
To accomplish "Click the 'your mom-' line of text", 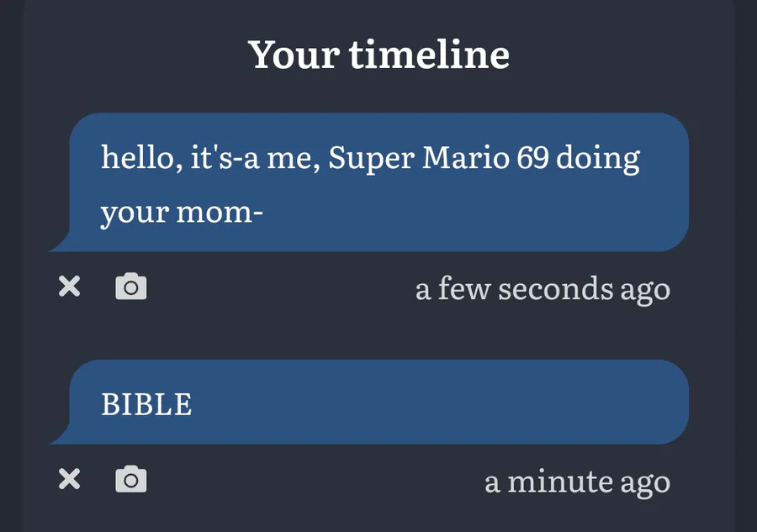I will point(182,213).
